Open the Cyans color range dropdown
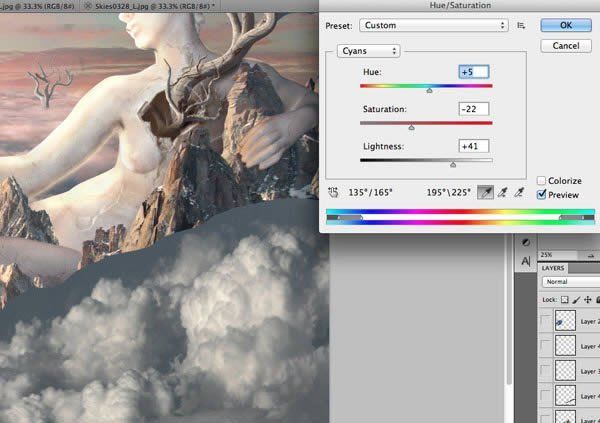The width and height of the screenshot is (600, 423). pos(368,51)
